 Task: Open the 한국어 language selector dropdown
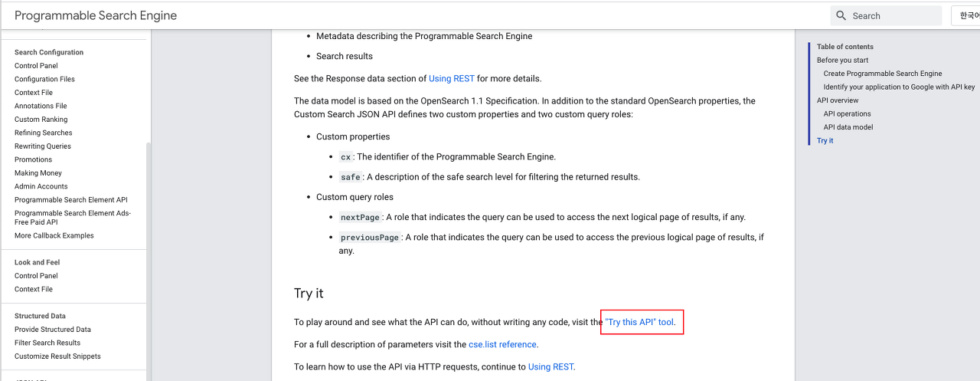pos(965,16)
